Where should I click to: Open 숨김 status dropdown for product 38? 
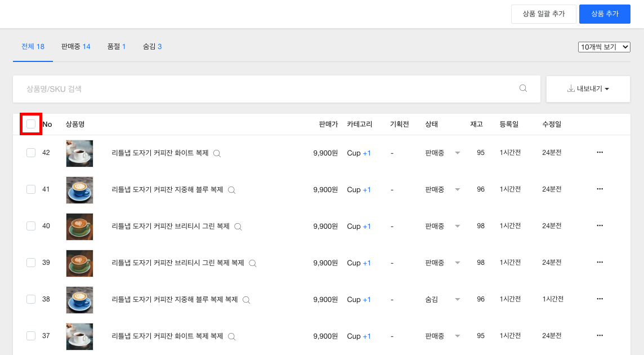point(457,299)
